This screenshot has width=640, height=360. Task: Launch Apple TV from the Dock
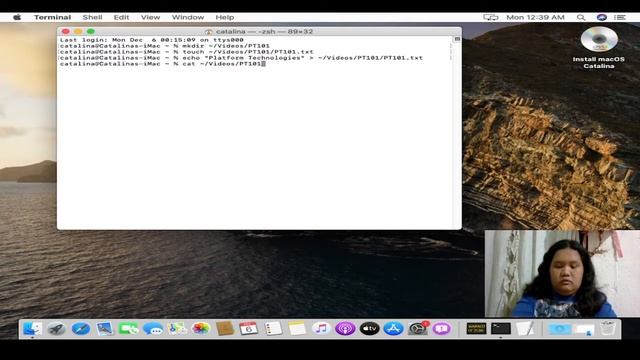(x=369, y=329)
